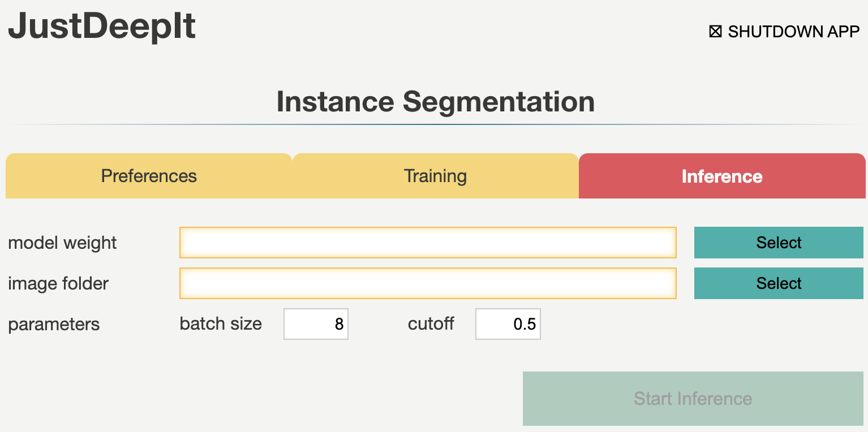Click the divider line under the heading
The height and width of the screenshot is (432, 868).
click(435, 124)
